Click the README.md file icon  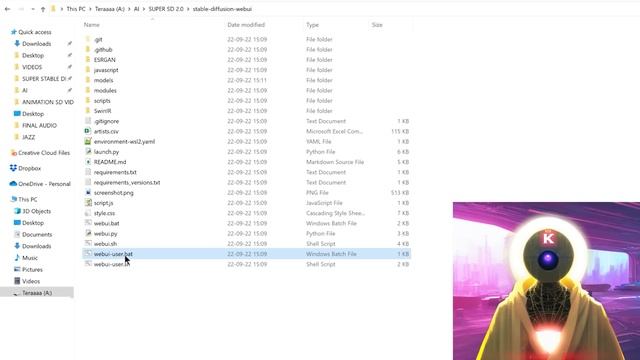pyautogui.click(x=88, y=162)
